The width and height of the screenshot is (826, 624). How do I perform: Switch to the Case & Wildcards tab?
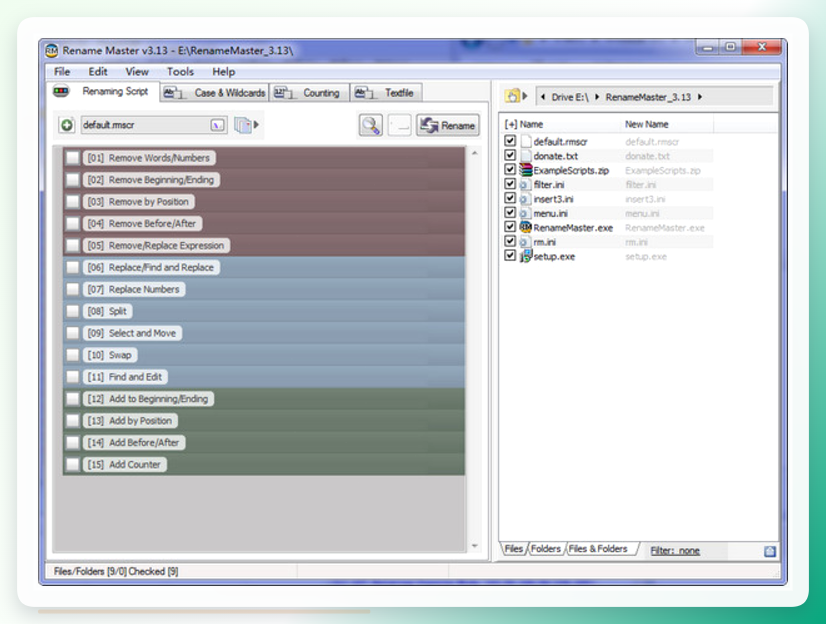click(x=215, y=93)
